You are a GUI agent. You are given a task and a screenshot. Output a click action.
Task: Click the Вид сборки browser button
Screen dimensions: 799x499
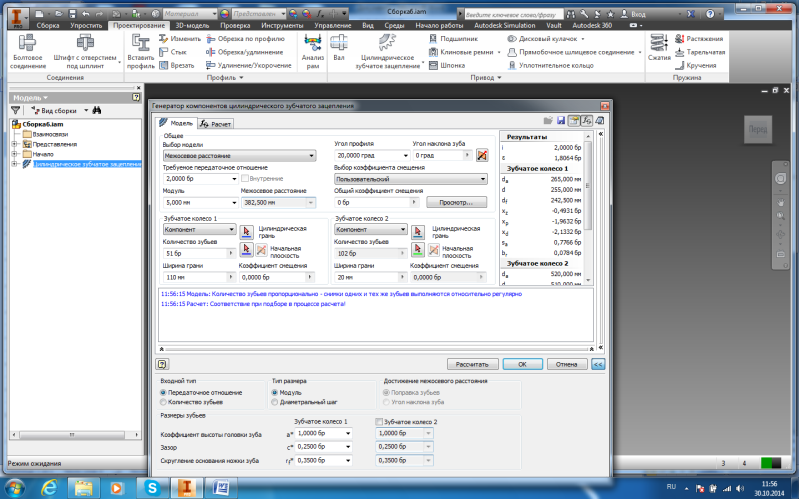pyautogui.click(x=59, y=110)
